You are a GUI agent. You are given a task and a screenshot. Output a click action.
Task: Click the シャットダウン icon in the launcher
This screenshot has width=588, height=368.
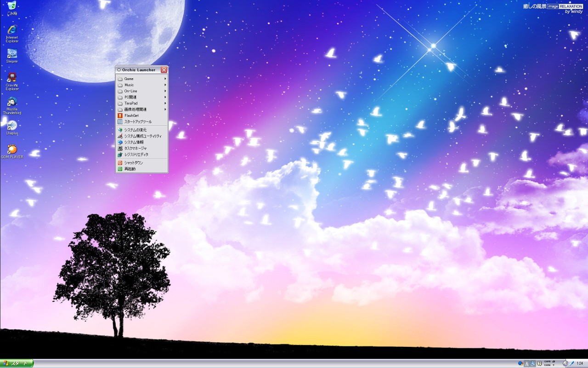(120, 163)
